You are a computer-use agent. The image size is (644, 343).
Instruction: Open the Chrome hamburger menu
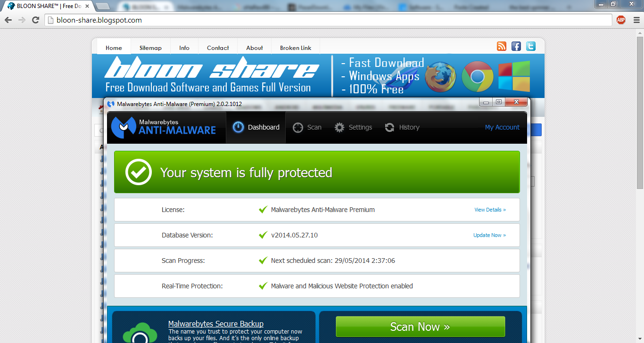tap(636, 20)
